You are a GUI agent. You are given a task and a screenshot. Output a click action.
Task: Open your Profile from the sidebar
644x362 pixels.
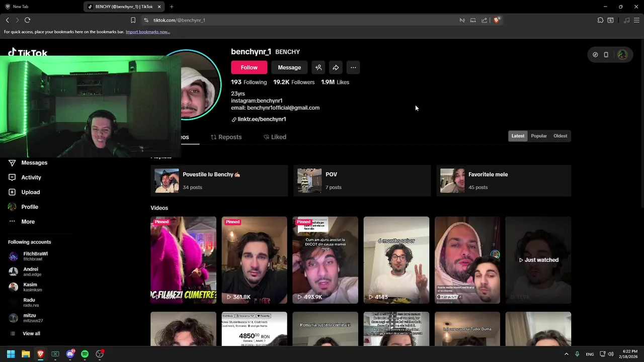(x=23, y=207)
